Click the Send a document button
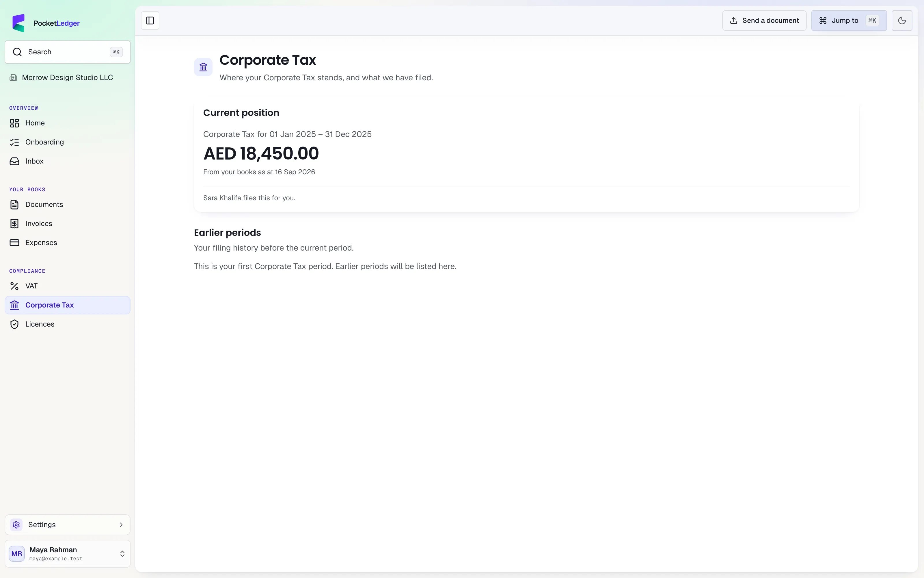This screenshot has width=924, height=578. (x=764, y=21)
